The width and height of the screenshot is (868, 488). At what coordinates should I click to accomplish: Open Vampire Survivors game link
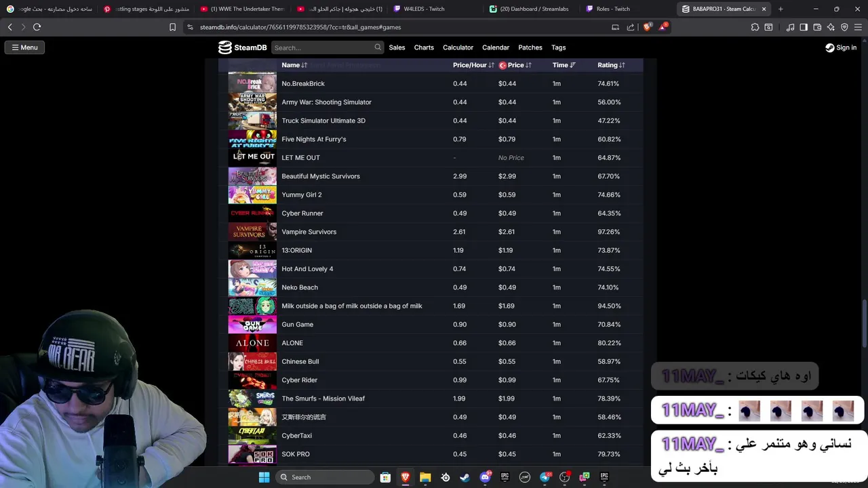click(x=309, y=232)
